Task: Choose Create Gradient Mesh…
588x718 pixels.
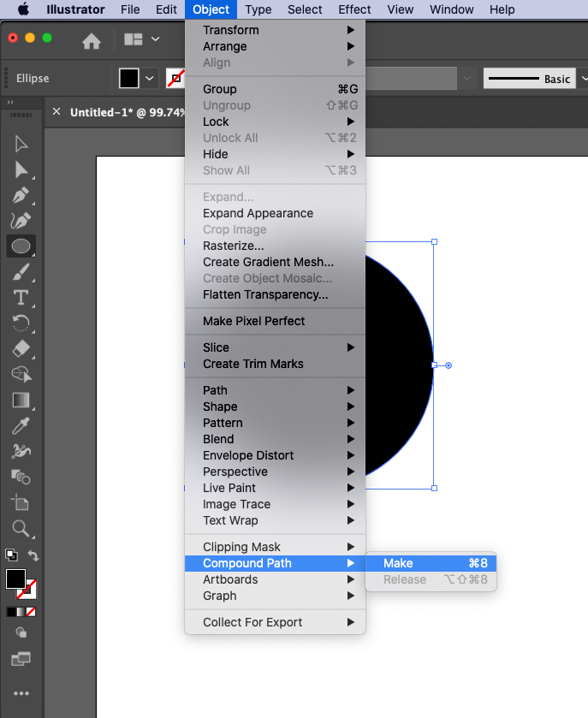Action: (x=276, y=262)
